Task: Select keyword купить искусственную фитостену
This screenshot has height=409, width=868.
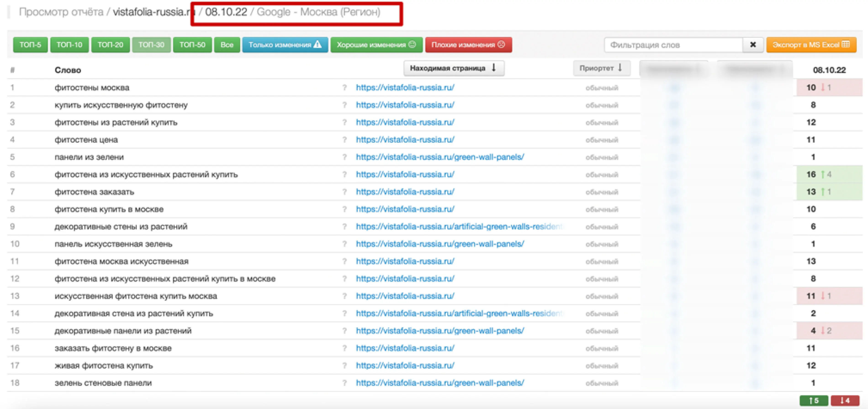Action: click(x=121, y=105)
